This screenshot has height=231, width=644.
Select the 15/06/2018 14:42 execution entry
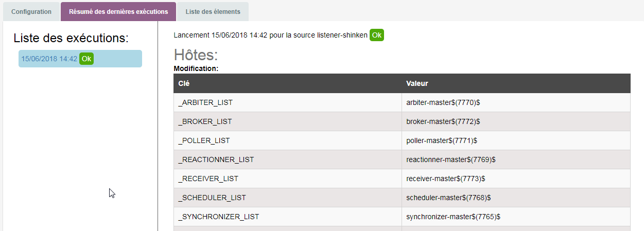[49, 59]
